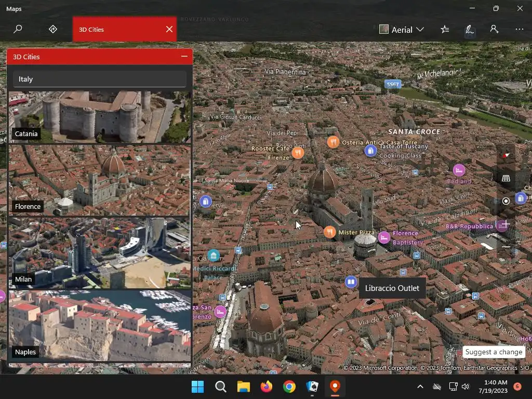Open the See more ellipsis menu
The image size is (532, 399).
click(x=519, y=29)
